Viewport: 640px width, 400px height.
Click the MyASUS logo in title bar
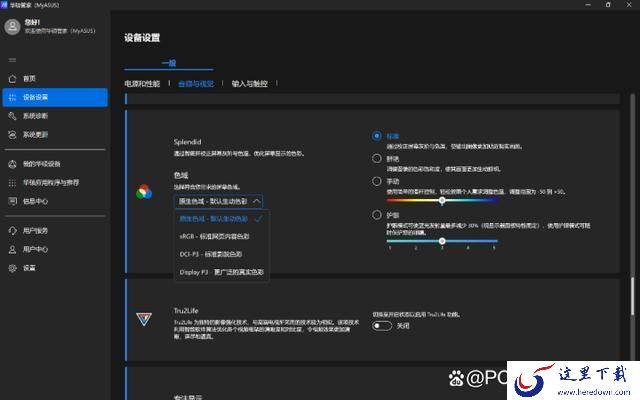[4, 5]
